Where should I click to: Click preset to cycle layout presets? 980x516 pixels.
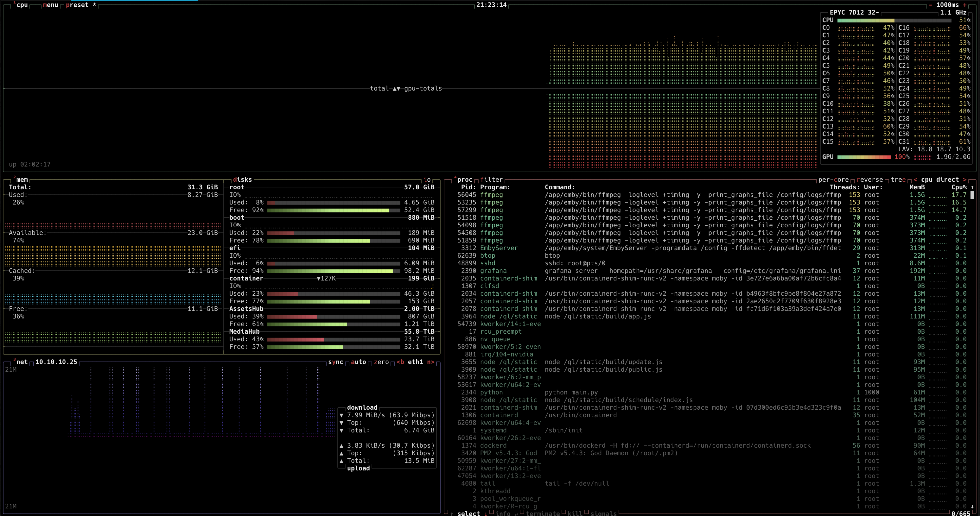click(x=78, y=5)
